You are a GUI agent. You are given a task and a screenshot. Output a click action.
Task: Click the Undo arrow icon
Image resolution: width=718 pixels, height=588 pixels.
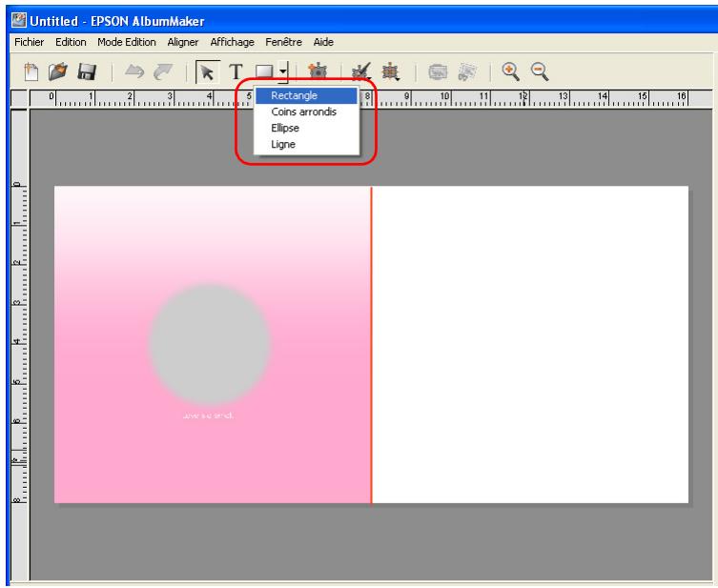point(134,71)
